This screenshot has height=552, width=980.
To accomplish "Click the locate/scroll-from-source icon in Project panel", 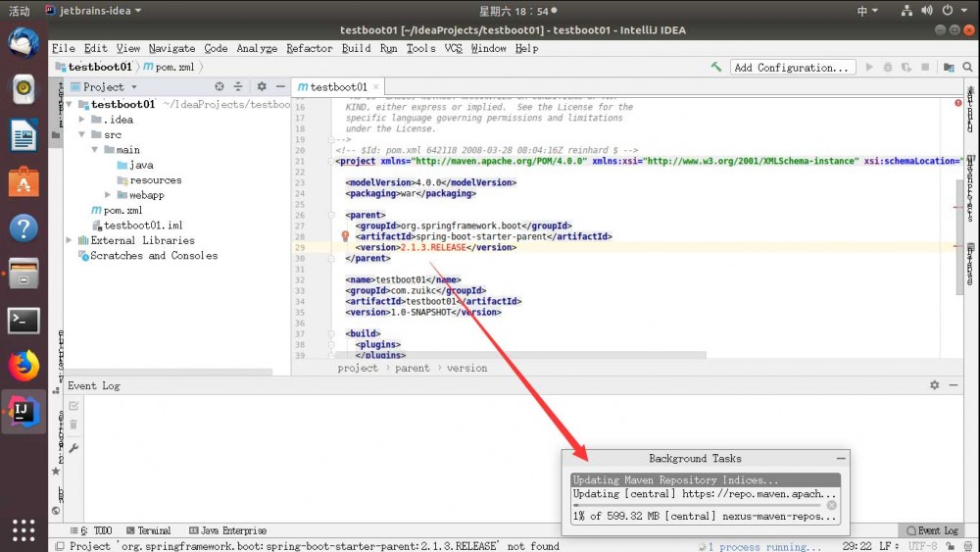I will [220, 87].
